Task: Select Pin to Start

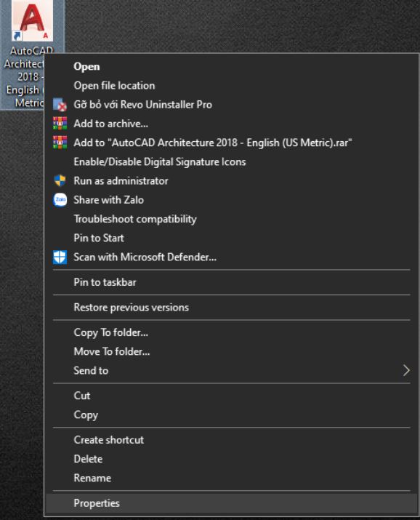Action: pos(231,238)
